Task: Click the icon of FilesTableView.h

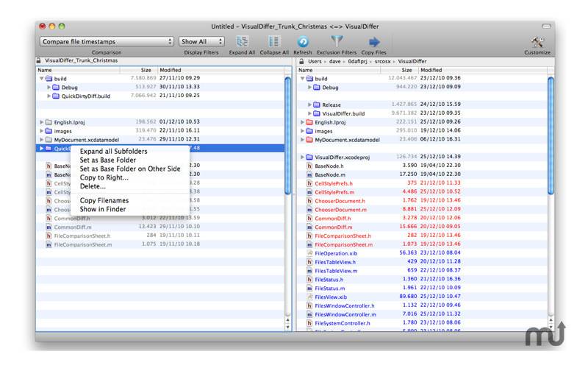Action: pyautogui.click(x=309, y=262)
